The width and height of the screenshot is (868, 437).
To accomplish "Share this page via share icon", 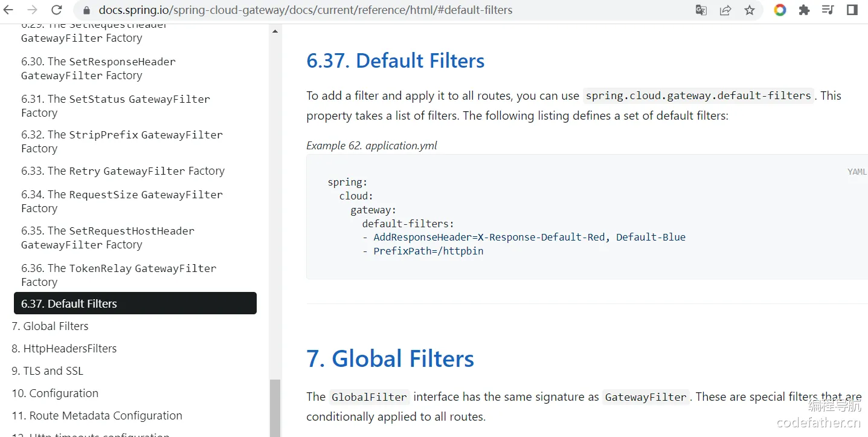I will pyautogui.click(x=725, y=10).
